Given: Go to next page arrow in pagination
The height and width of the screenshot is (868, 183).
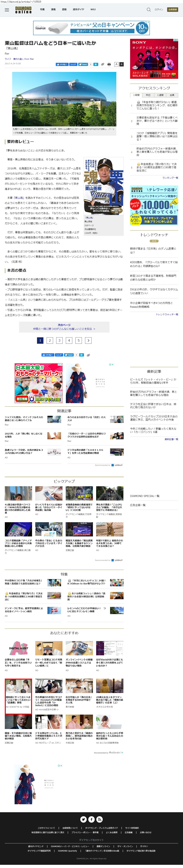Looking at the screenshot, I should 88,340.
